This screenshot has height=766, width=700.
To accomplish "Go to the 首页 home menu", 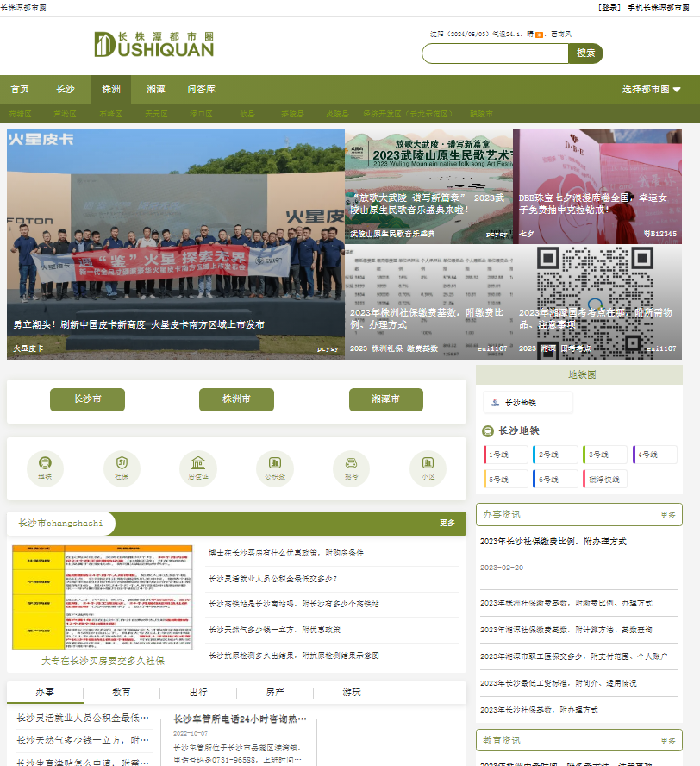I will 20,90.
